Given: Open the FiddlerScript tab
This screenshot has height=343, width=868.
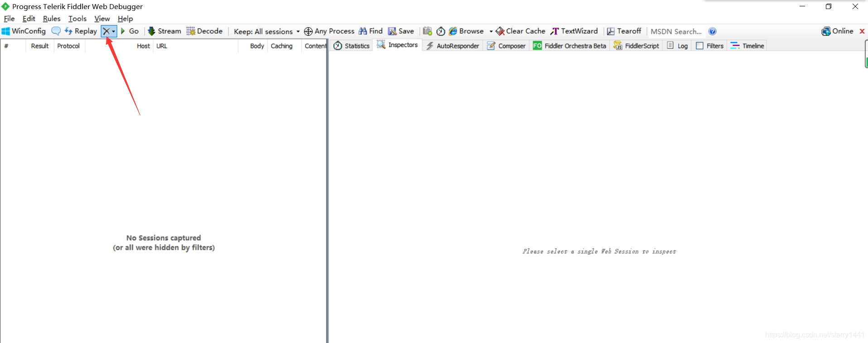Looking at the screenshot, I should [x=636, y=46].
